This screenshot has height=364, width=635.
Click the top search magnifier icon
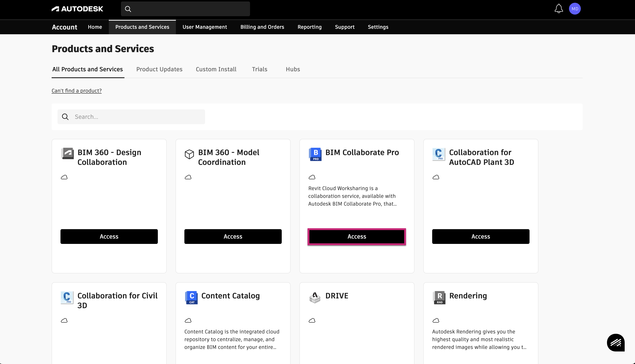tap(128, 9)
